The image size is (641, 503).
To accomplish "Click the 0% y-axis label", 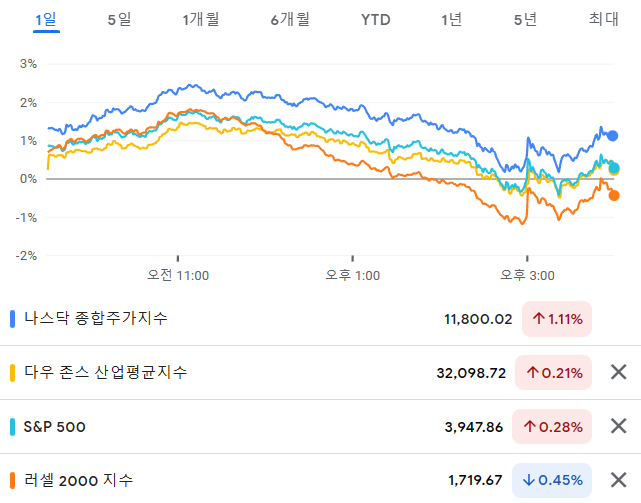I will (x=28, y=179).
